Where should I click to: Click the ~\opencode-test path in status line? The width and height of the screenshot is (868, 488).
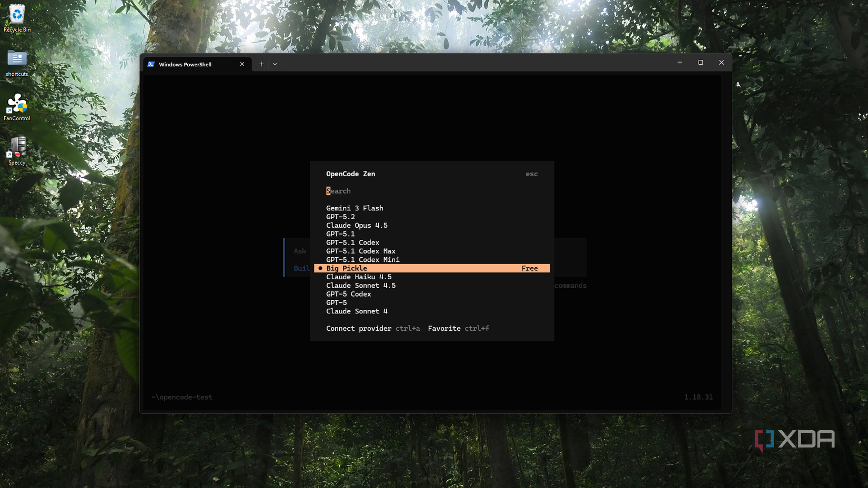coord(182,397)
